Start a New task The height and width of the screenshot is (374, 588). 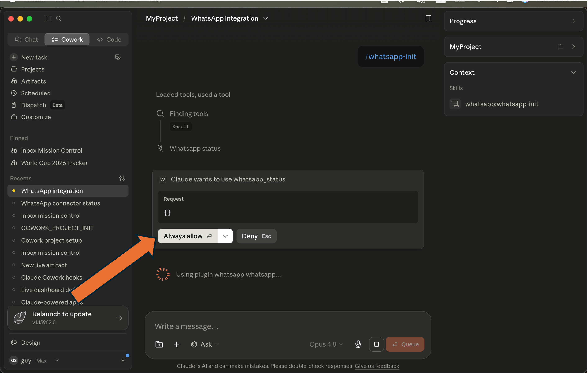(34, 57)
